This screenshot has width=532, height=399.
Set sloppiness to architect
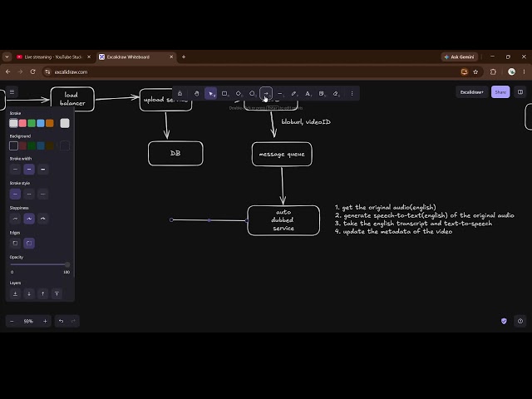[x=15, y=219]
